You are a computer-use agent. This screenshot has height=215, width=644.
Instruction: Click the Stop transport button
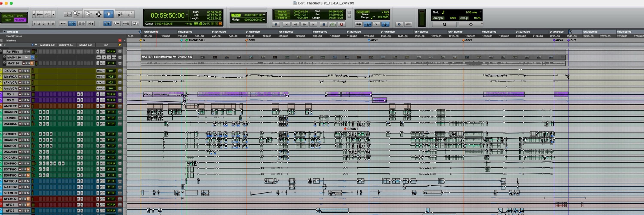pyautogui.click(x=324, y=24)
